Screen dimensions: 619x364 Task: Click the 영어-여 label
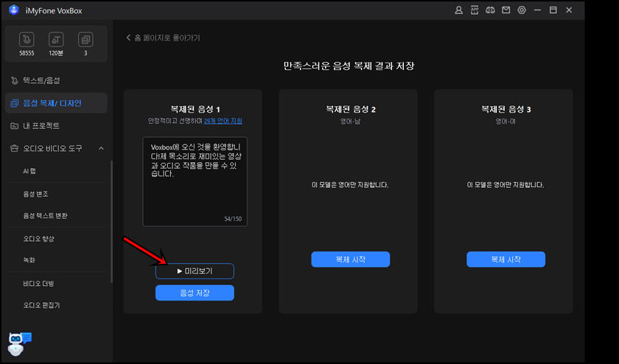pos(506,122)
